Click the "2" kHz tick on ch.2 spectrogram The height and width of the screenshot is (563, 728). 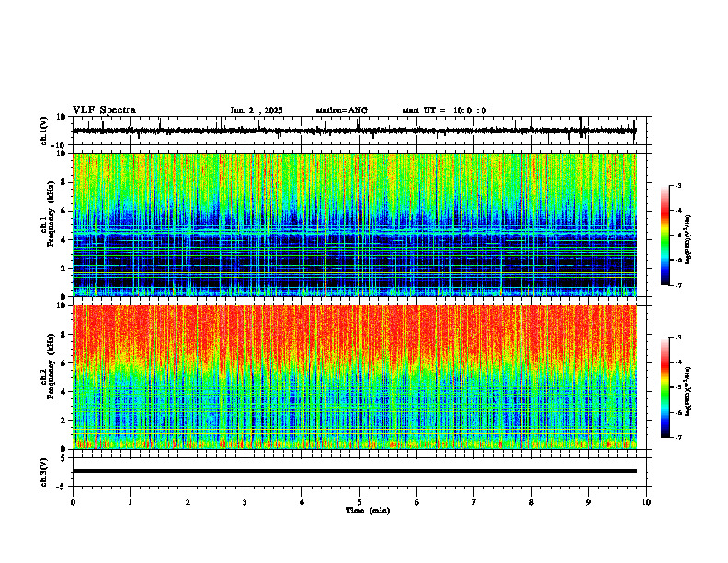tap(64, 420)
